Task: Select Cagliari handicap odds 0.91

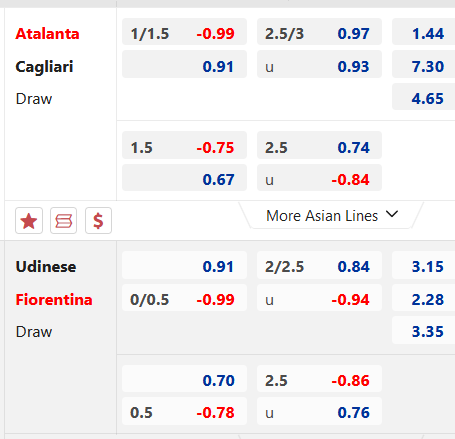Action: pos(184,64)
